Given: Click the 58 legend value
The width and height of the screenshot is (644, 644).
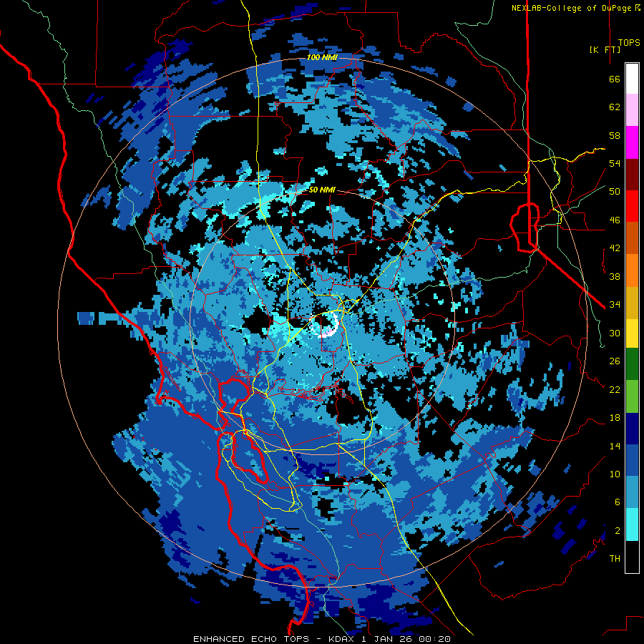Looking at the screenshot, I should click(615, 135).
